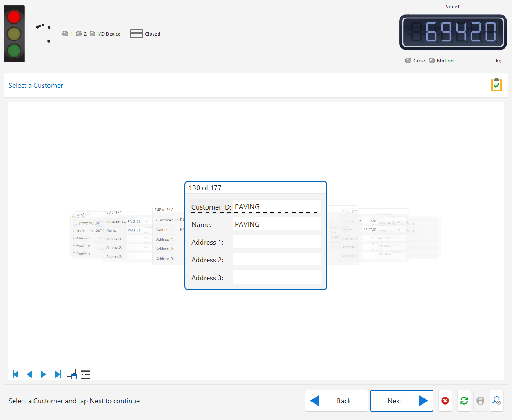Open the clipboard checklist icon
Screen dimensions: 512x420
tap(496, 85)
